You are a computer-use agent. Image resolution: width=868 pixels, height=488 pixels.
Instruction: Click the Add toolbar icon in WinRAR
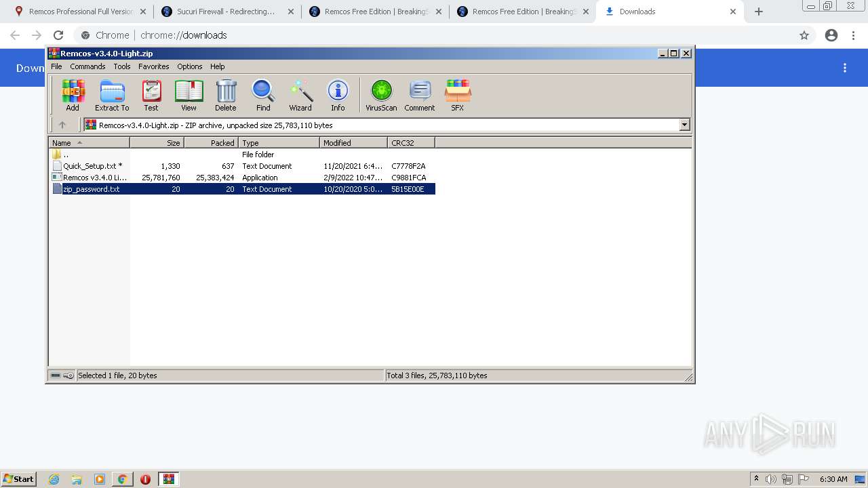pos(73,95)
